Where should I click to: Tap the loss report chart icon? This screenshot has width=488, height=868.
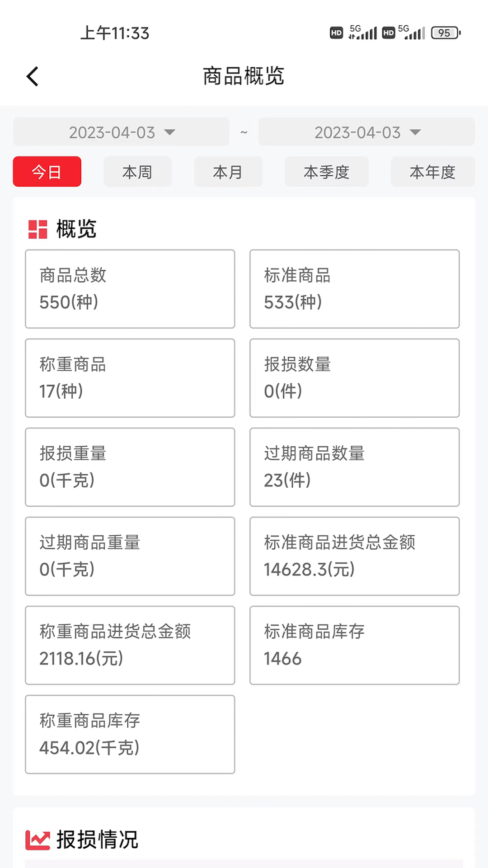(x=38, y=840)
